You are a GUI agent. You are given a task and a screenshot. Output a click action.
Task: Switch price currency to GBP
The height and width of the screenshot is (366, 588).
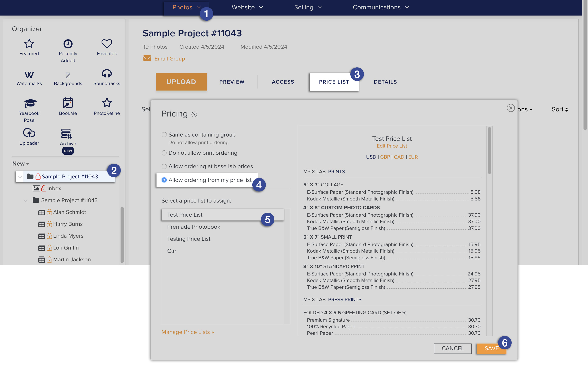tap(385, 157)
